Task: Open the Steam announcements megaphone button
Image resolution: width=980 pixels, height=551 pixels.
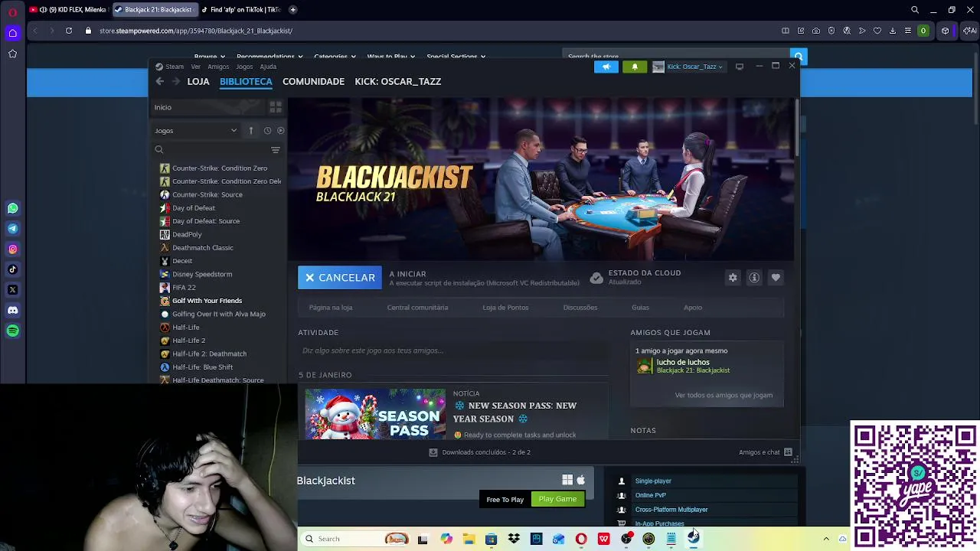Action: (606, 67)
